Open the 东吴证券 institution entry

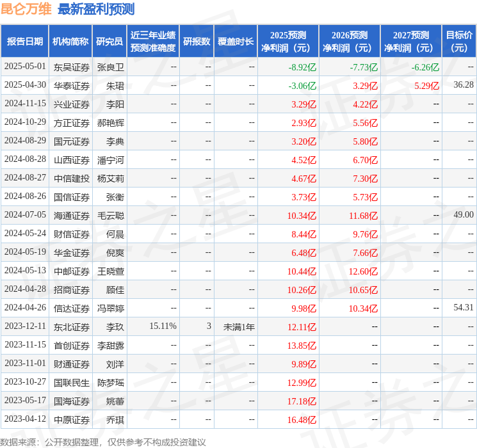tap(71, 67)
